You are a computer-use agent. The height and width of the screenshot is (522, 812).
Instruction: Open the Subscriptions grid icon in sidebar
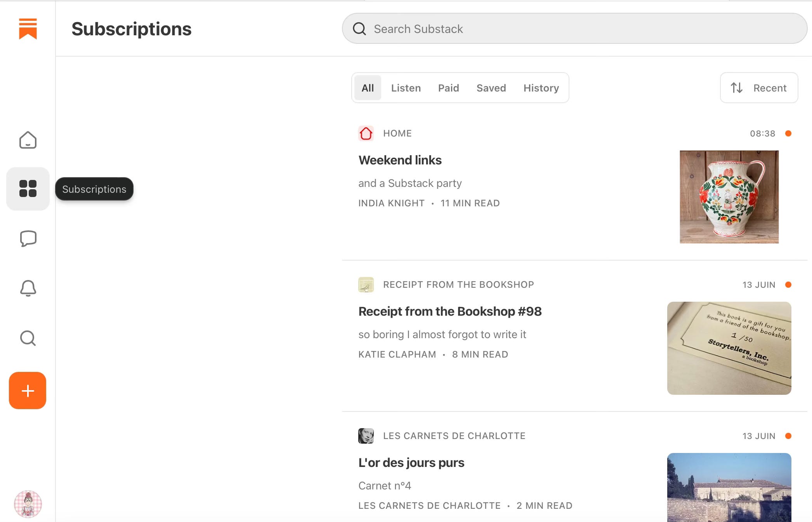28,189
